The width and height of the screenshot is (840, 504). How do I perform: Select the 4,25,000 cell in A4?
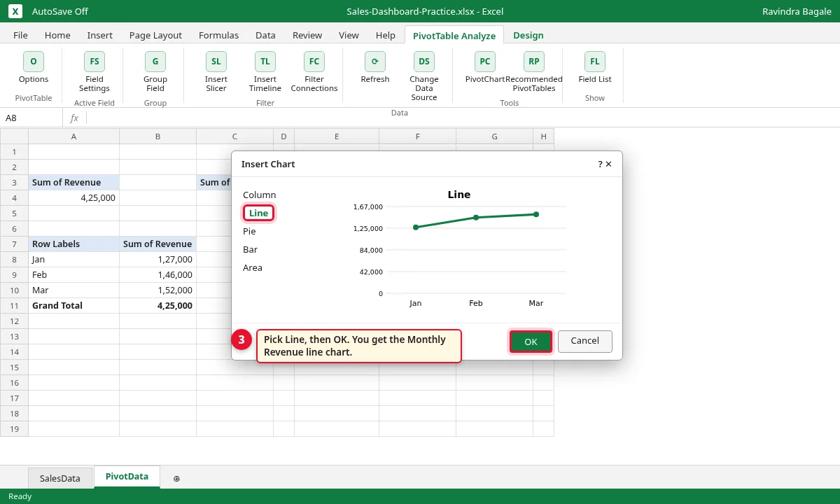[x=74, y=197]
